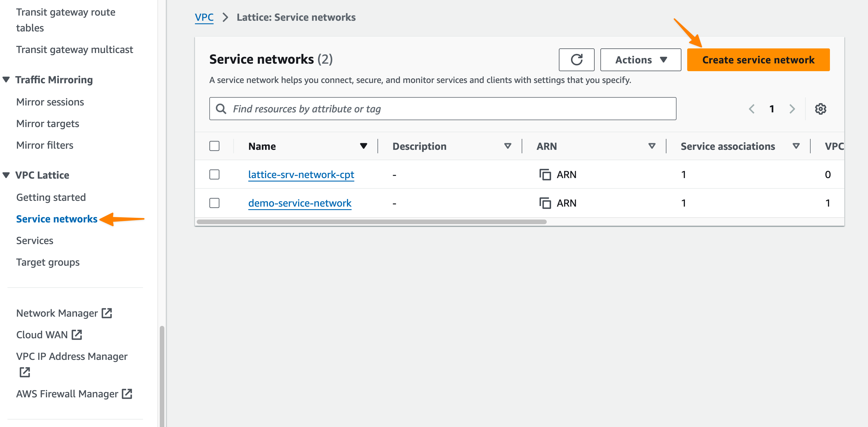Open Target groups in sidebar
This screenshot has width=868, height=427.
pos(48,262)
